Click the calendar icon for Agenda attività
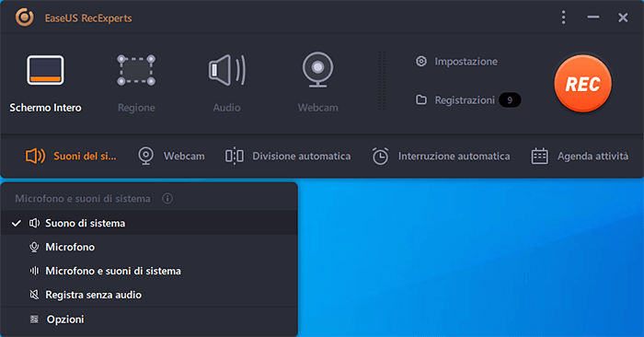This screenshot has width=644, height=337. tap(539, 157)
